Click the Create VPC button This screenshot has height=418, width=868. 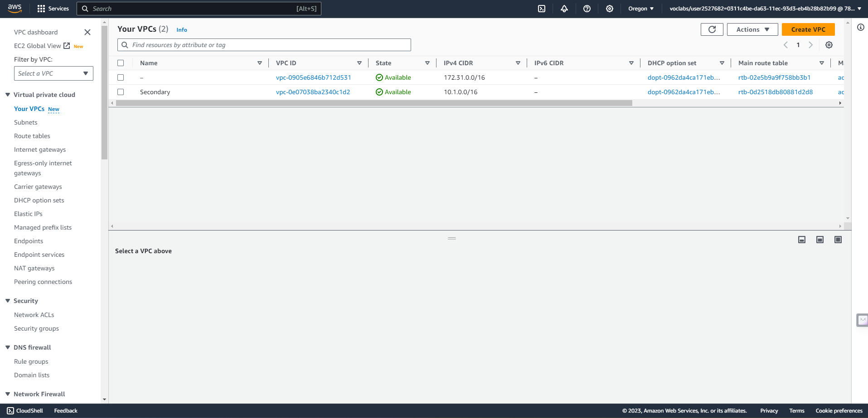coord(808,29)
